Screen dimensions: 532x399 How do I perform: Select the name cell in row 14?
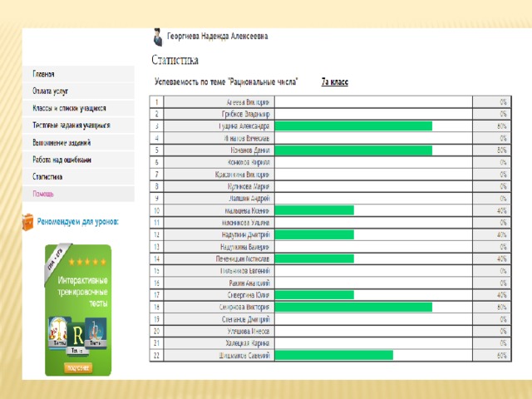(219, 259)
